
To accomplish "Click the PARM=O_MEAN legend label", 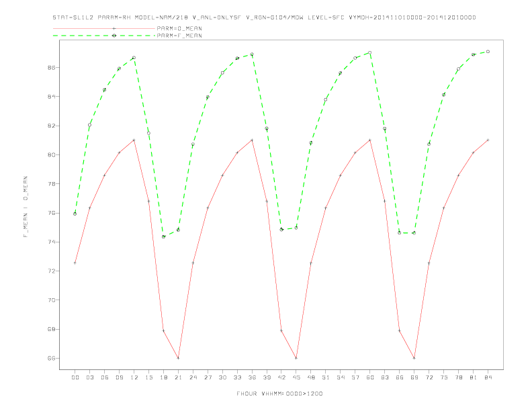I will [179, 28].
